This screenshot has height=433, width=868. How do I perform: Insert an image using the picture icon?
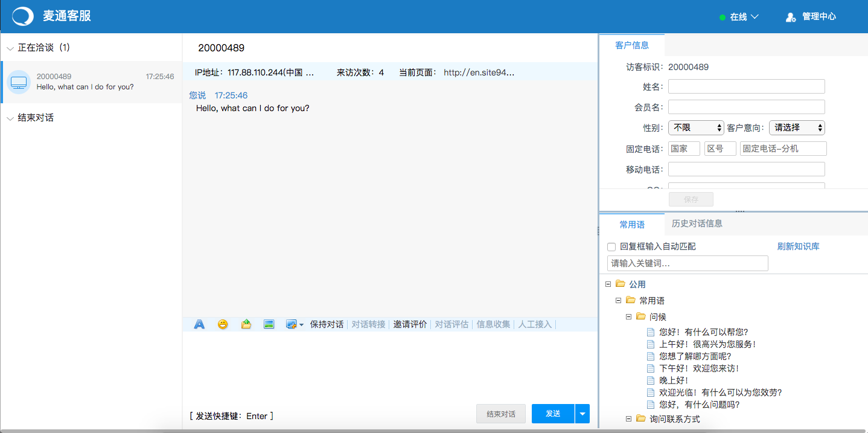pyautogui.click(x=269, y=324)
